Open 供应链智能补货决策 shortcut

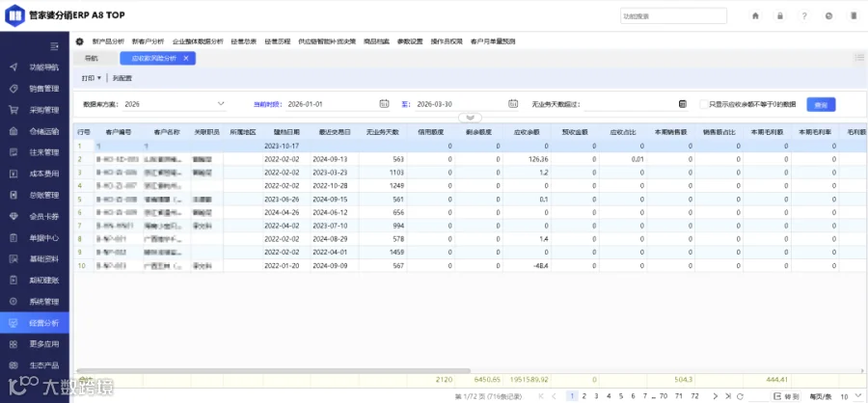[327, 41]
